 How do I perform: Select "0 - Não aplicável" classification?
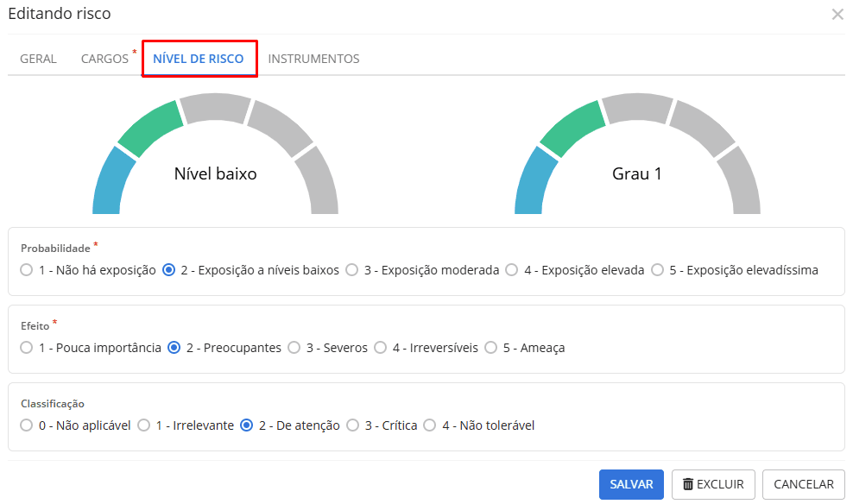pyautogui.click(x=26, y=425)
